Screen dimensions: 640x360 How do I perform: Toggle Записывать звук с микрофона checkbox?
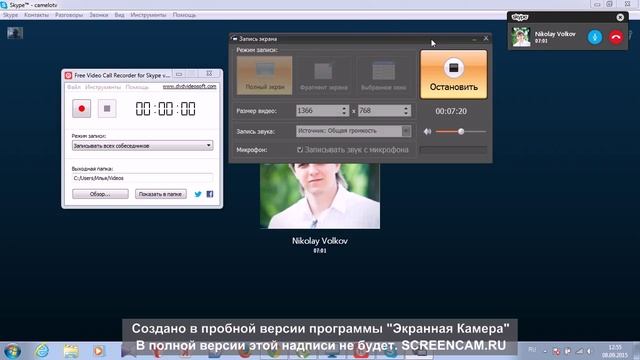[300, 150]
